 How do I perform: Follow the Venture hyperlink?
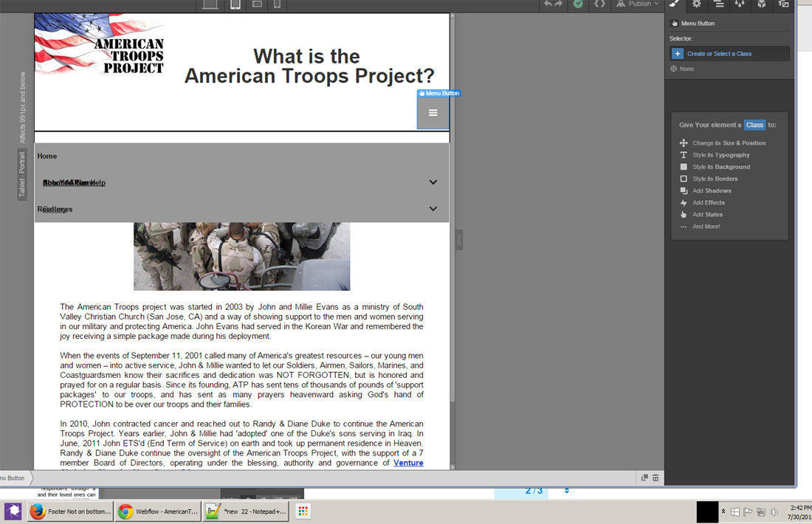(x=408, y=463)
